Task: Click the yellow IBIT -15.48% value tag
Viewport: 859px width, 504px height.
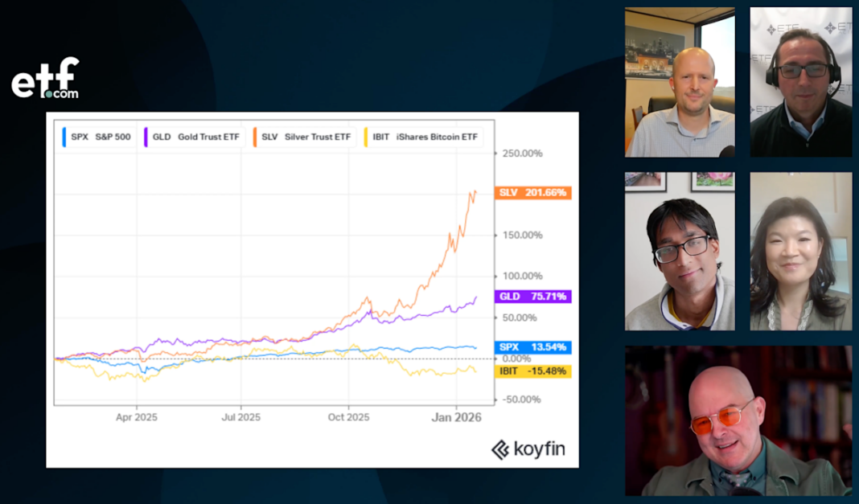Action: pos(533,371)
